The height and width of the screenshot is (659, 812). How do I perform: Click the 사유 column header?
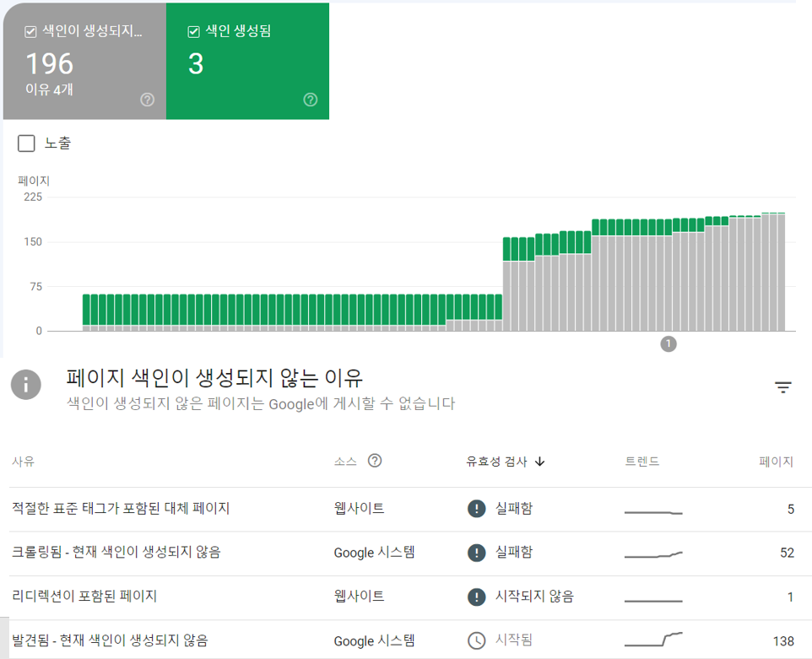click(x=23, y=461)
